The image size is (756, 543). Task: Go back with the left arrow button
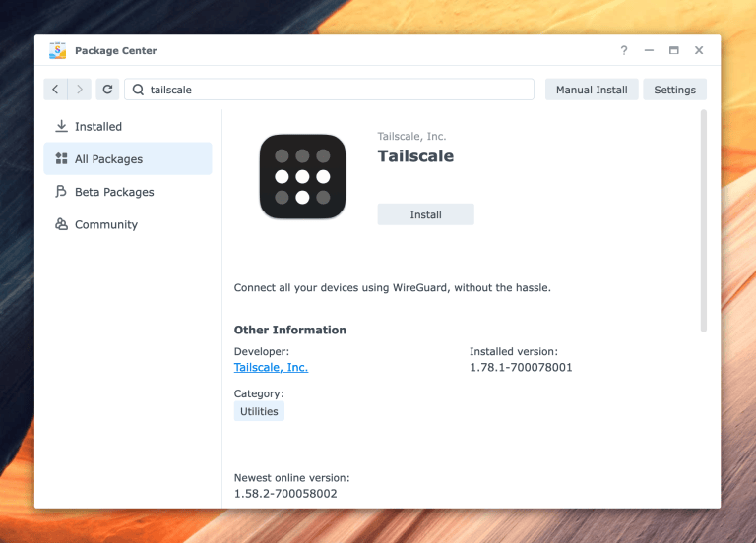click(55, 90)
